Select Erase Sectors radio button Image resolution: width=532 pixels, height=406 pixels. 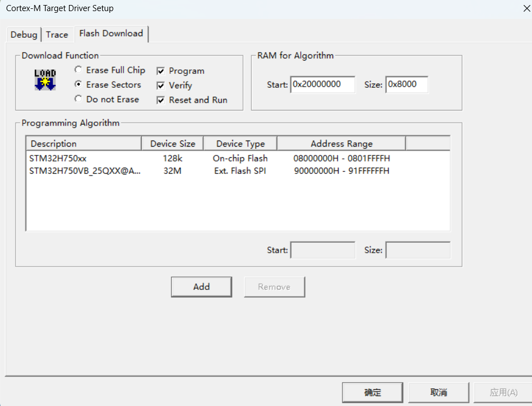[x=78, y=84]
